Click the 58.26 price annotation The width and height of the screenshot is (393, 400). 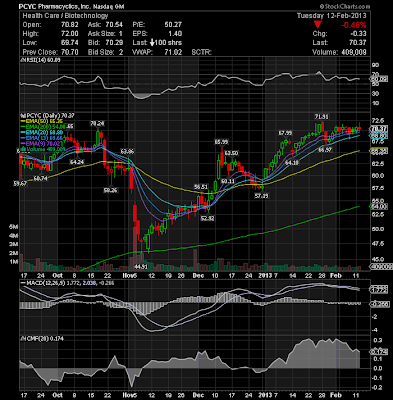click(110, 190)
